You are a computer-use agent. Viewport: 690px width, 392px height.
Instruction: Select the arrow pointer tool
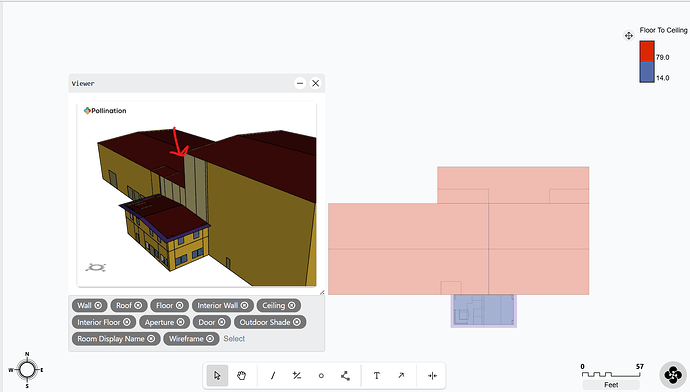tap(217, 375)
